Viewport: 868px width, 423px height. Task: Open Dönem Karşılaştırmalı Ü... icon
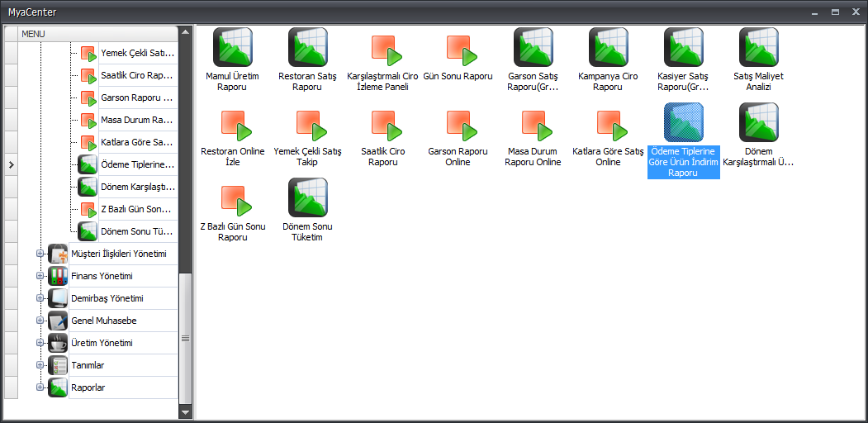click(x=759, y=122)
